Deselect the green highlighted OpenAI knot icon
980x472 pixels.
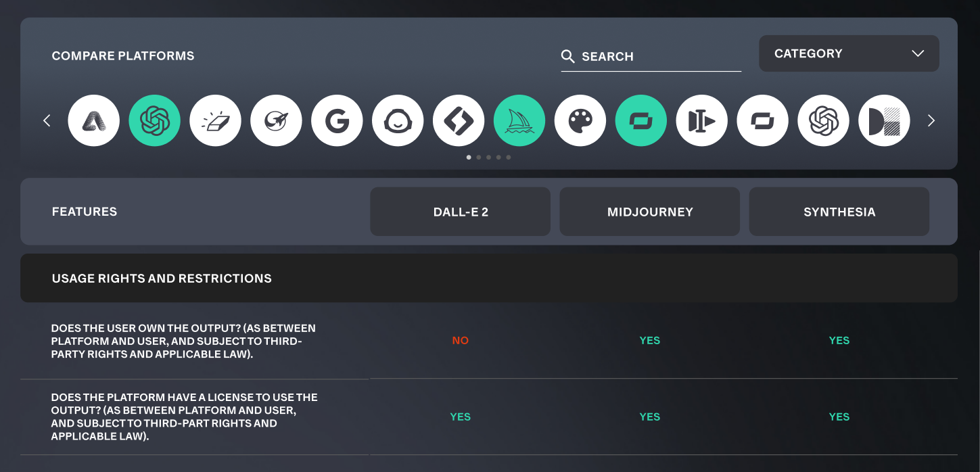(x=155, y=121)
